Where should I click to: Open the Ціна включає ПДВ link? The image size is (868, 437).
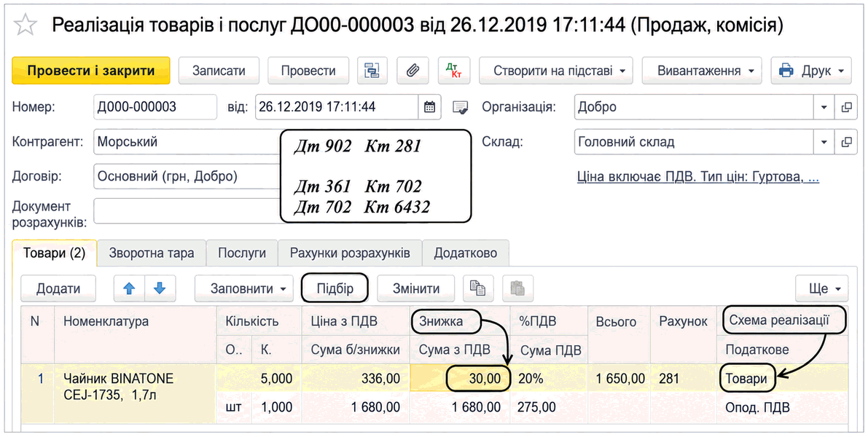(x=698, y=177)
